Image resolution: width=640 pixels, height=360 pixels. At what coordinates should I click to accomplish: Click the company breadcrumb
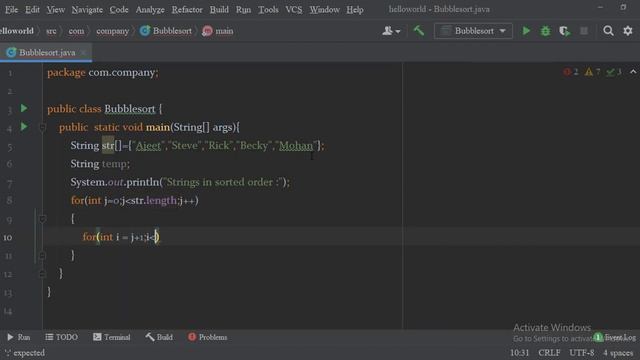pos(112,31)
